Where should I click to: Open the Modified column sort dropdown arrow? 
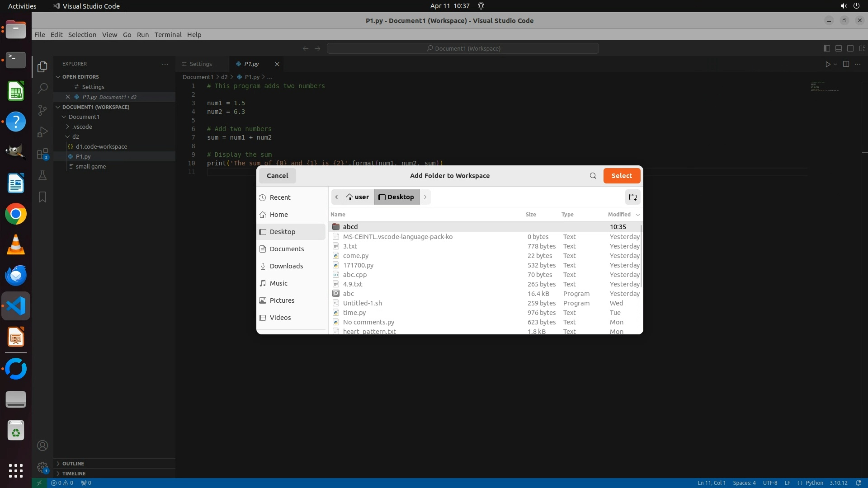coord(637,215)
